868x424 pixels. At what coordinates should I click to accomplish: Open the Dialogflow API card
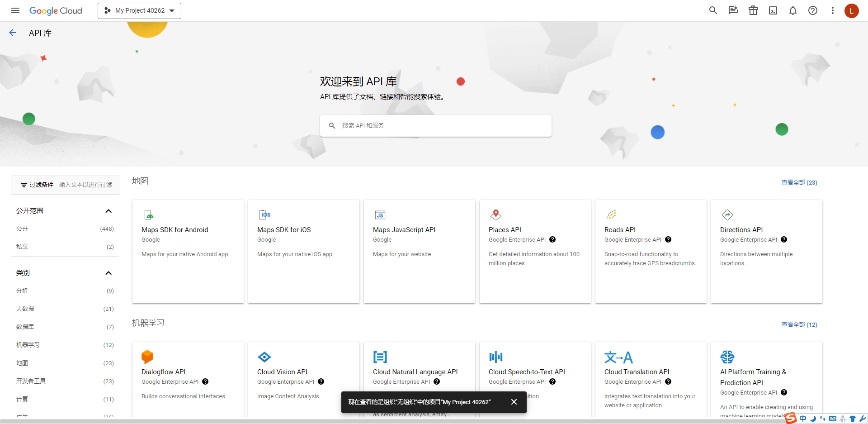point(188,379)
